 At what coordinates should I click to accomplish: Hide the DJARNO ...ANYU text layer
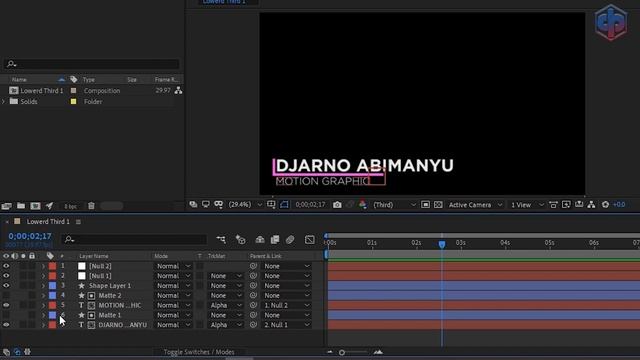[6, 325]
